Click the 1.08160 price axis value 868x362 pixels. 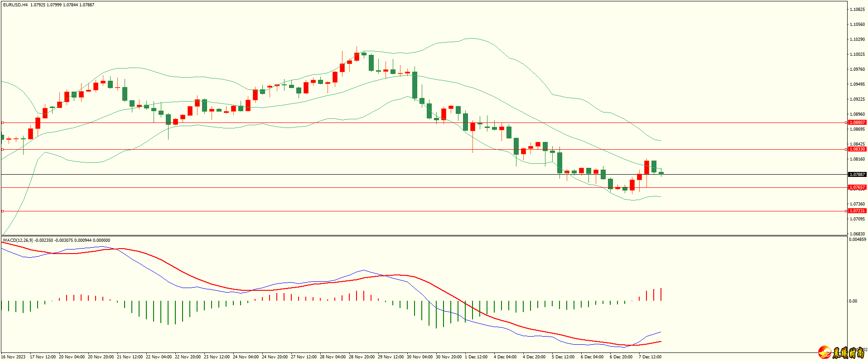857,159
